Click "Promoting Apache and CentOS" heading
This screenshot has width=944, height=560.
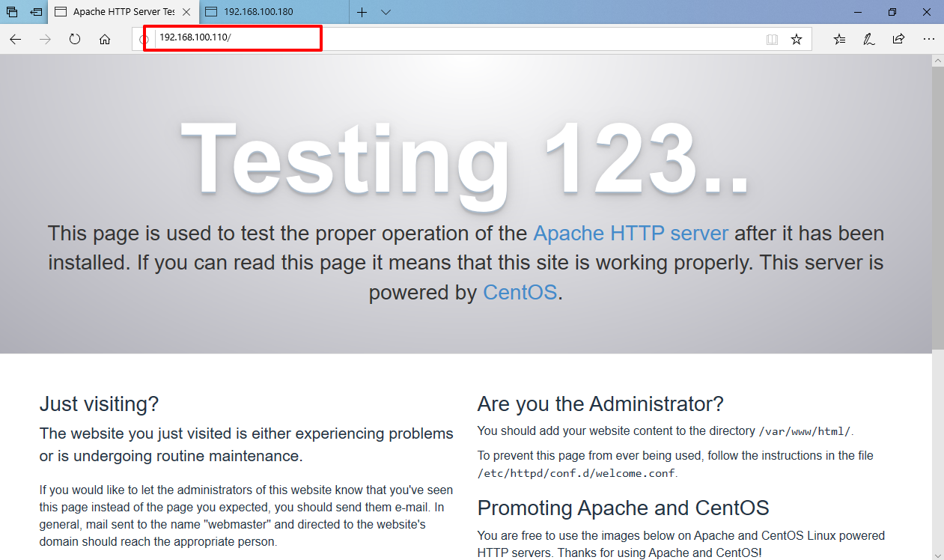[623, 508]
